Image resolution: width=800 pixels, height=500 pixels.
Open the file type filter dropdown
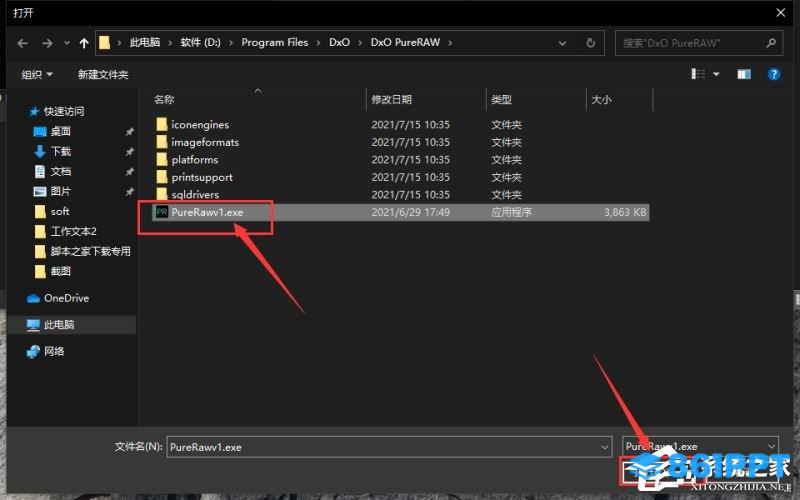pyautogui.click(x=701, y=446)
